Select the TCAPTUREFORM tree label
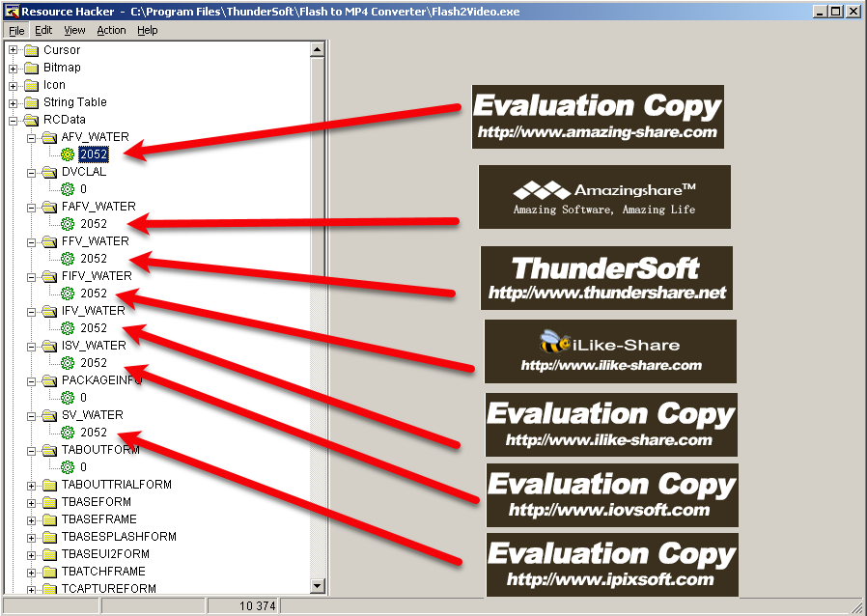Image resolution: width=867 pixels, height=616 pixels. coord(108,589)
